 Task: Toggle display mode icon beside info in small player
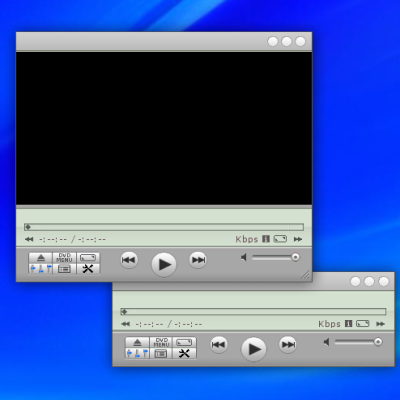click(x=363, y=324)
